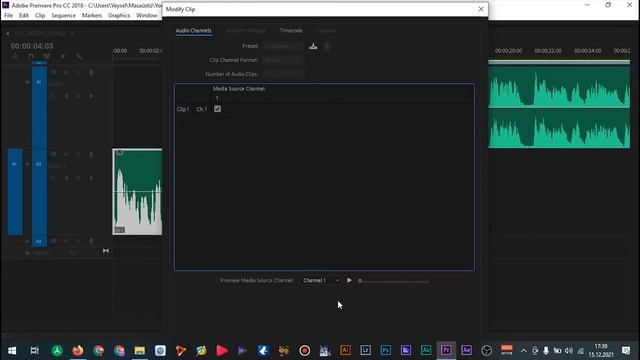Toggle A2 sync lock icon

click(x=53, y=155)
